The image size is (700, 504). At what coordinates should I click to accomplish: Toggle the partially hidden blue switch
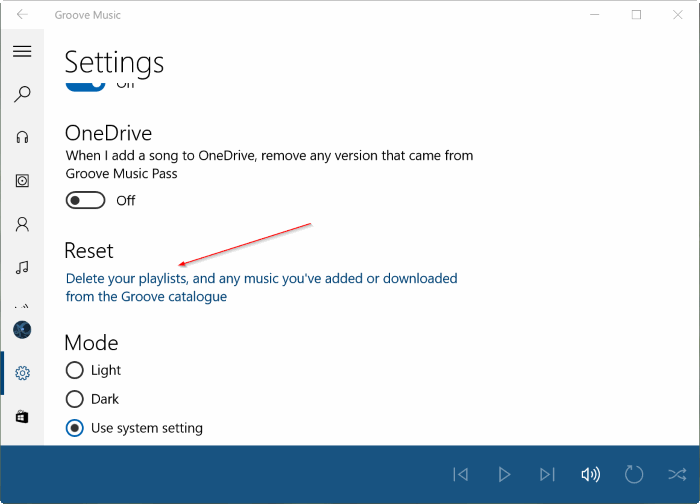pyautogui.click(x=85, y=86)
